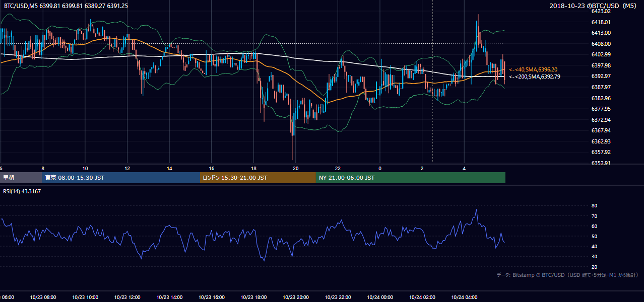Click the bottom date label 10/23 18:00

point(253,297)
